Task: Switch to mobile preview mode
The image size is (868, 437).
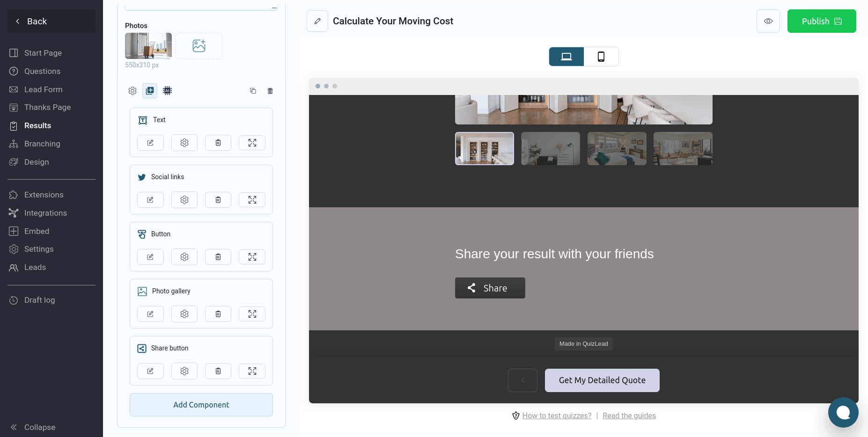Action: [601, 57]
